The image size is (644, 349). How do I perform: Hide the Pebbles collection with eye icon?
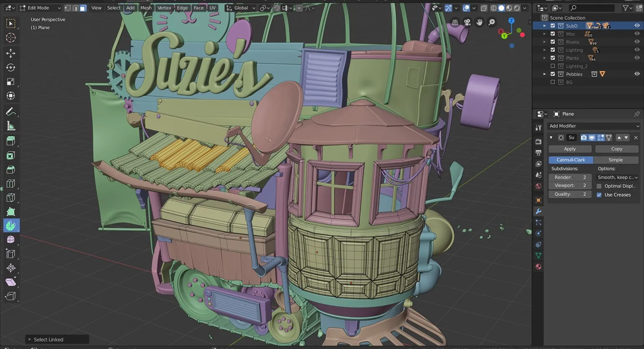637,74
